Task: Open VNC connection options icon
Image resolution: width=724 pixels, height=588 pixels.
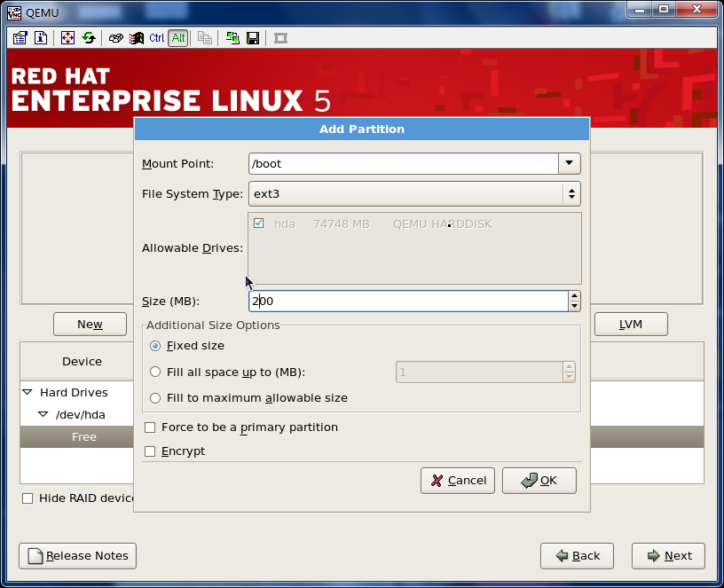Action: 20,38
